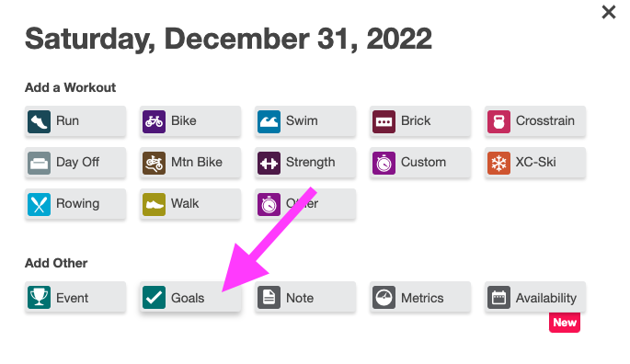This screenshot has height=364, width=630.
Task: Open the Metrics gauge option
Action: (x=420, y=297)
